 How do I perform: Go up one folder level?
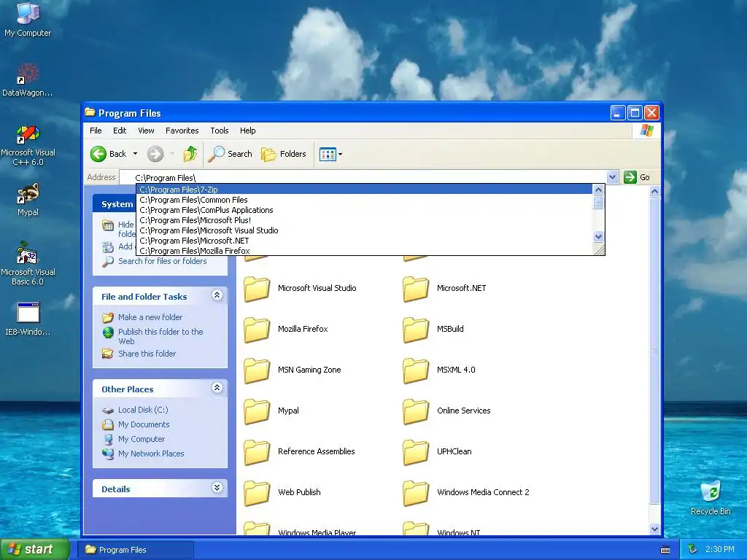[190, 154]
